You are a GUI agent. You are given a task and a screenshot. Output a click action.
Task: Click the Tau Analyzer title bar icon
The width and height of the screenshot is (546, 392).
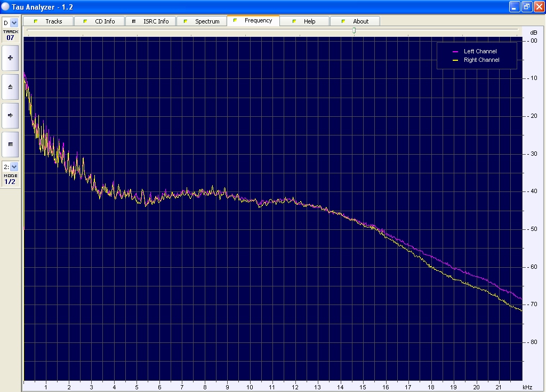6,6
